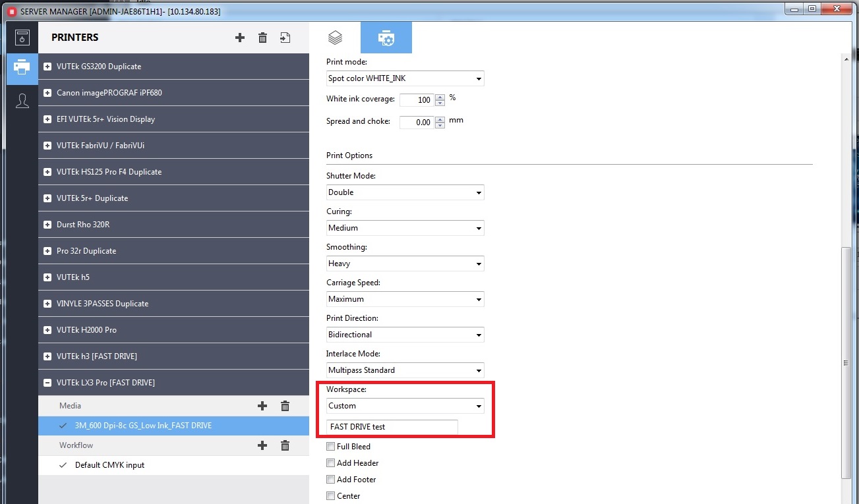Enable the Center option

click(330, 496)
